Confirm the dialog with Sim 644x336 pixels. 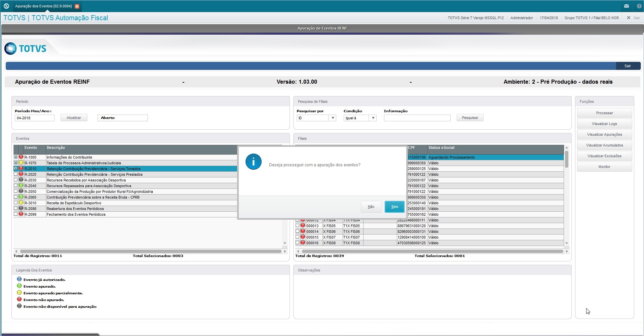pos(394,207)
